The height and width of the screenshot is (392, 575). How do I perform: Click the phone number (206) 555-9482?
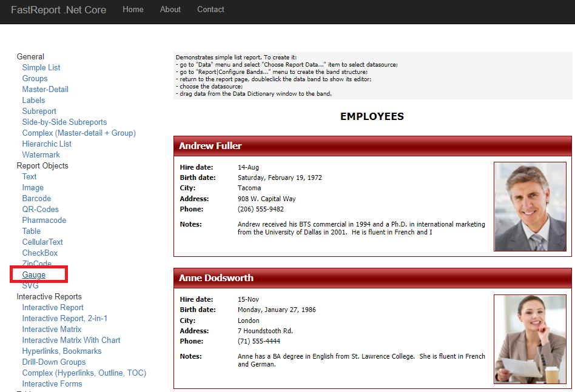point(261,209)
